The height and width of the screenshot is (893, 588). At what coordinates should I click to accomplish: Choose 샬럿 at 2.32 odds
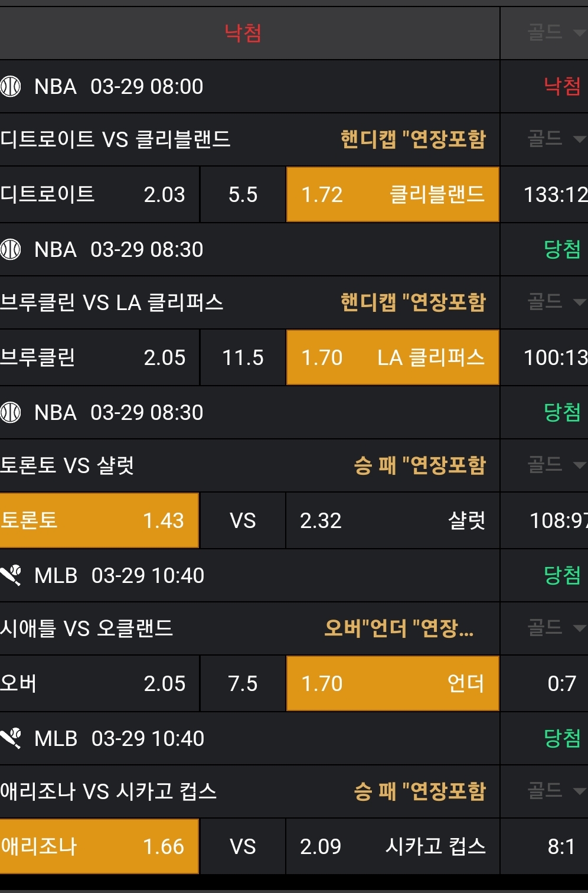[393, 520]
